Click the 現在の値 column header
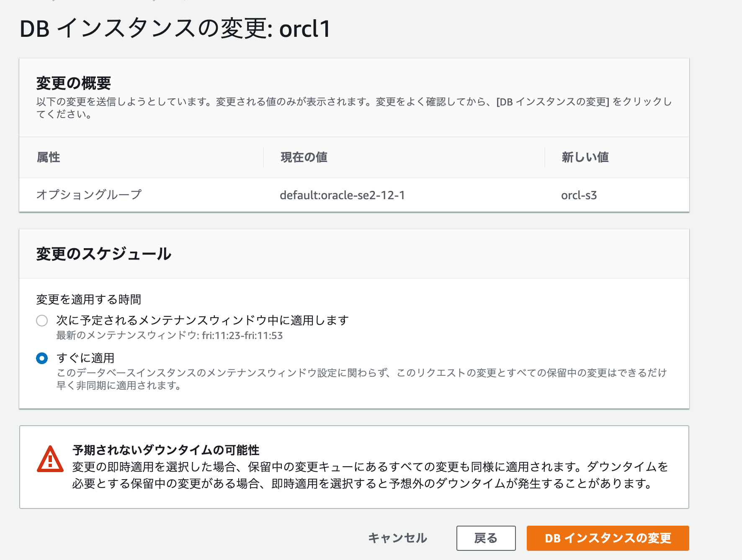Viewport: 742px width, 560px height. 304,157
